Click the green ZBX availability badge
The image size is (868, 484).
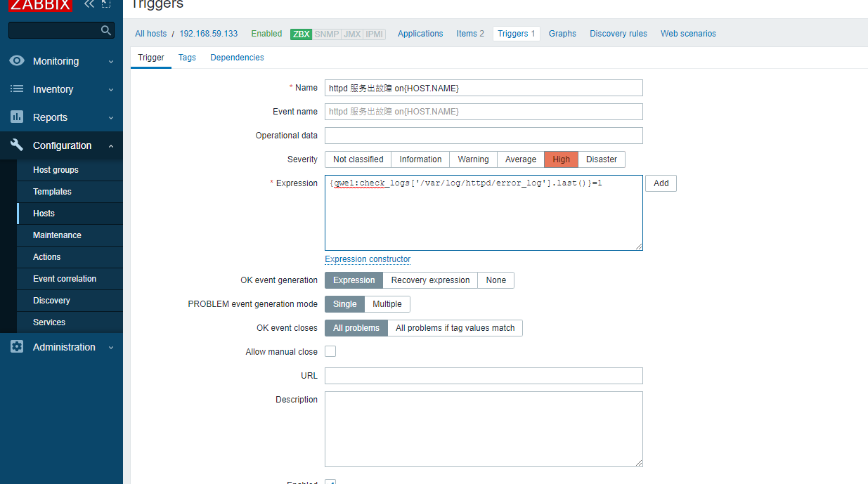click(302, 34)
